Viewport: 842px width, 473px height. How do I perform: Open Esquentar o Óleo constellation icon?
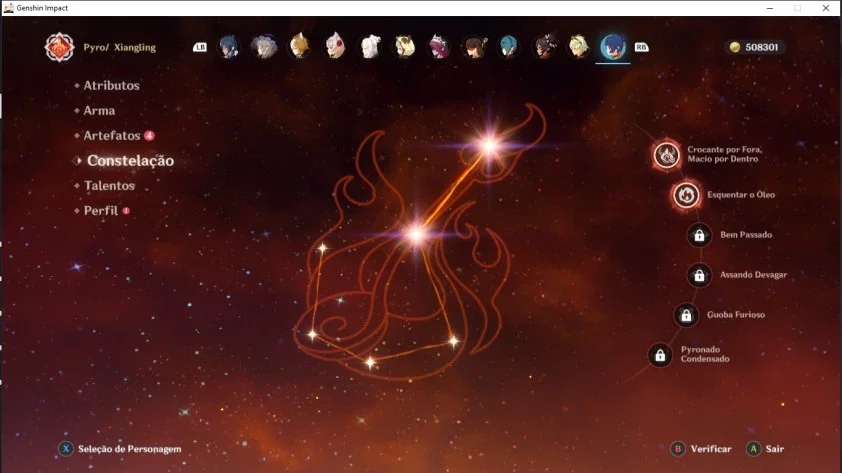click(x=686, y=195)
